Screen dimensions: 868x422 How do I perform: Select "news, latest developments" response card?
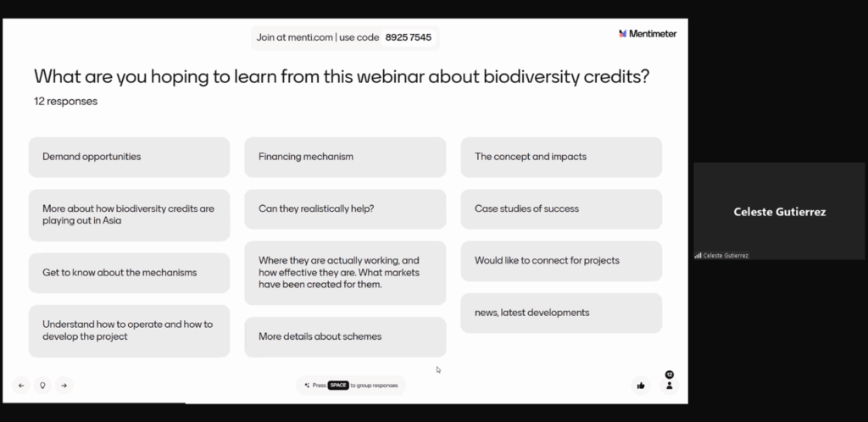(x=561, y=313)
